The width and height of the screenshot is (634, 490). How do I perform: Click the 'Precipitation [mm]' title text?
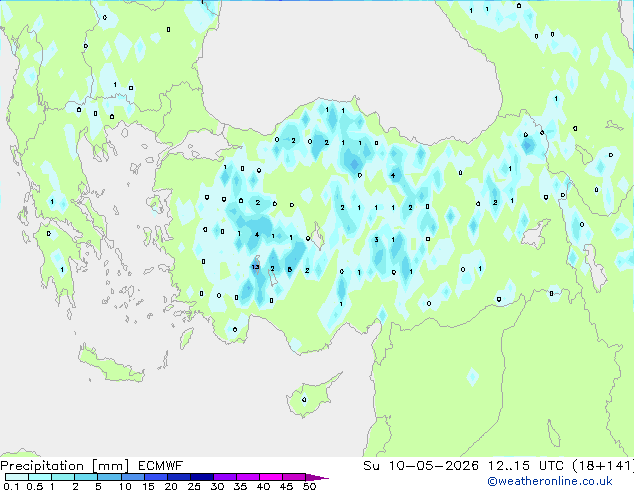pos(65,466)
